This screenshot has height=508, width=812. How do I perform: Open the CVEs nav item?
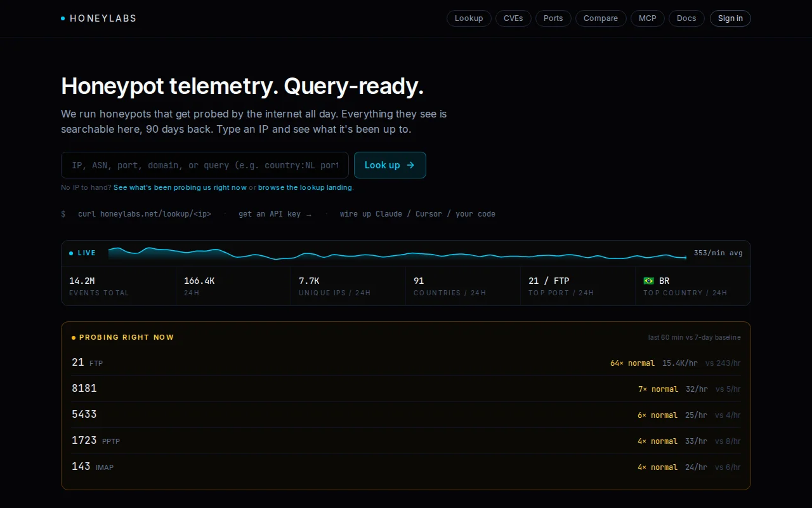[x=513, y=18]
